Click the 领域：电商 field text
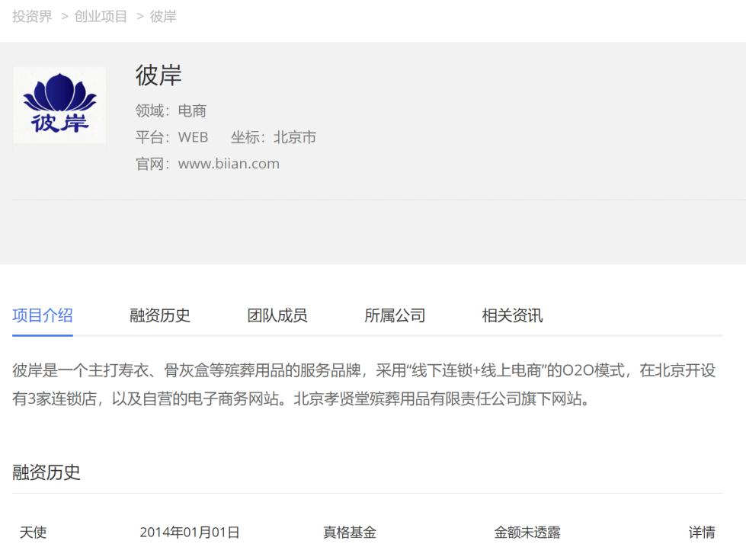This screenshot has width=746, height=560. [171, 110]
